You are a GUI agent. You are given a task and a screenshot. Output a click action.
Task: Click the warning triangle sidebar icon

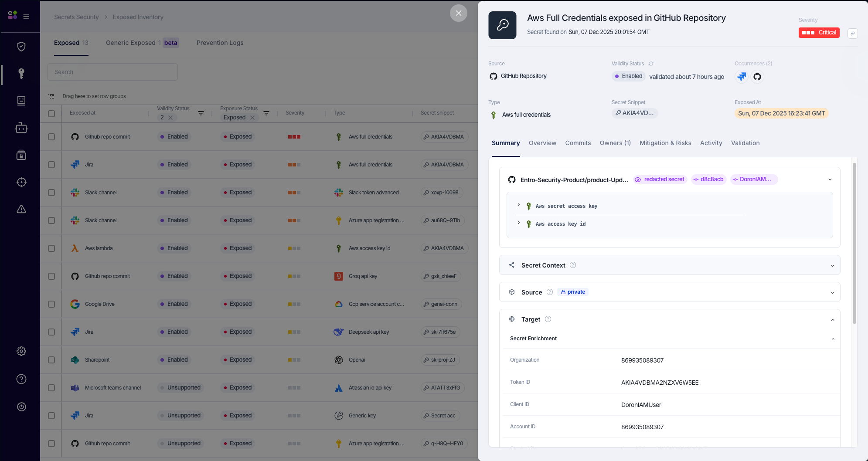click(21, 209)
